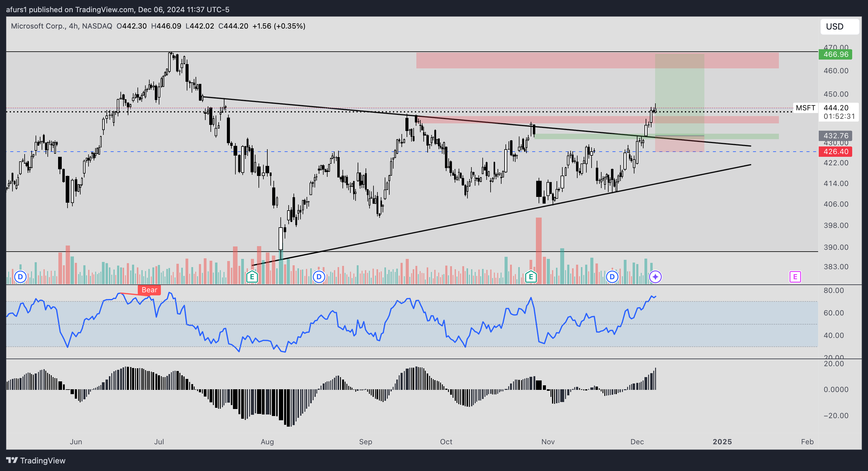
Task: Click the 406.00 price axis label
Action: click(836, 204)
